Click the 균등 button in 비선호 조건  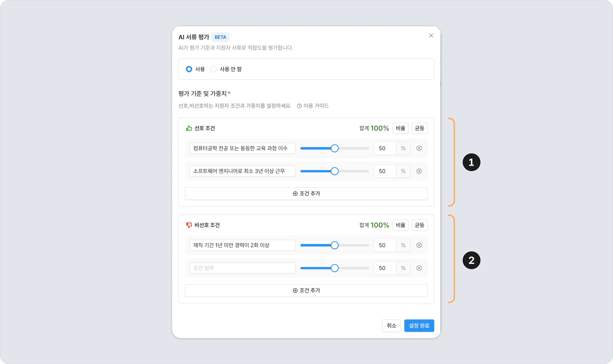click(419, 225)
